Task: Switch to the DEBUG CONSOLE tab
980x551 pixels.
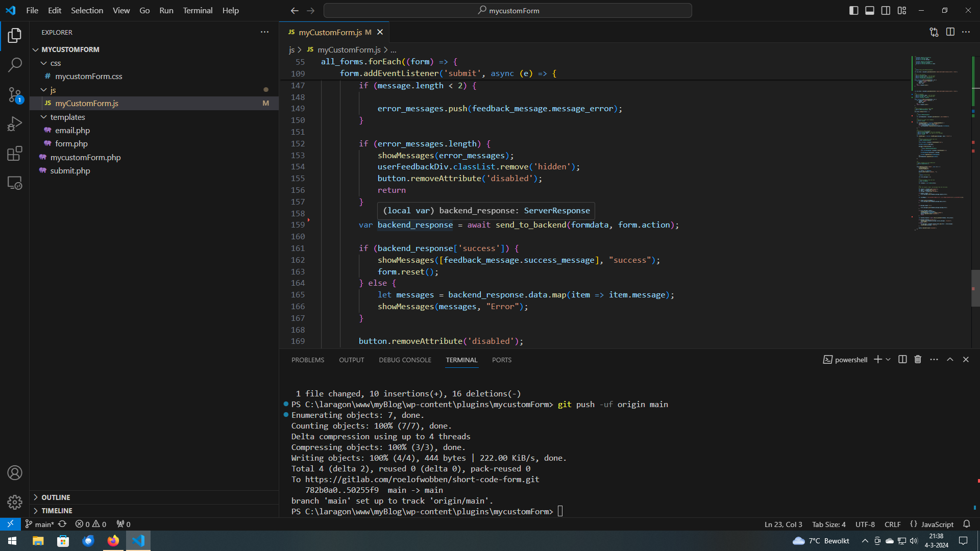Action: (x=405, y=360)
